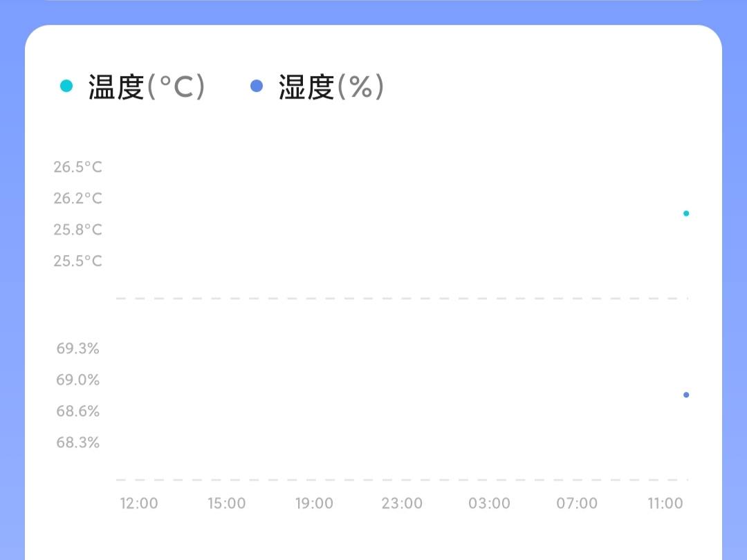
Task: Select the 12:00 time marker
Action: [139, 503]
